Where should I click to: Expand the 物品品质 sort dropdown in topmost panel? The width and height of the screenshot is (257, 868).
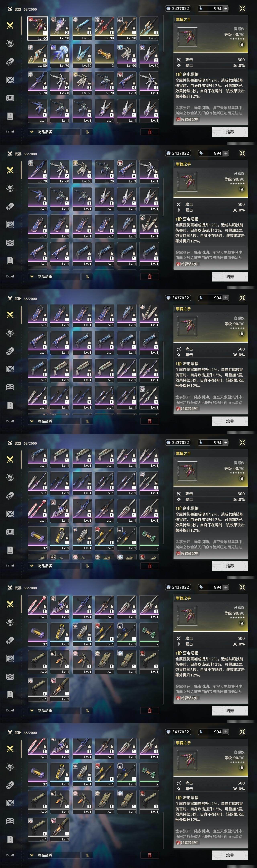coord(54,132)
